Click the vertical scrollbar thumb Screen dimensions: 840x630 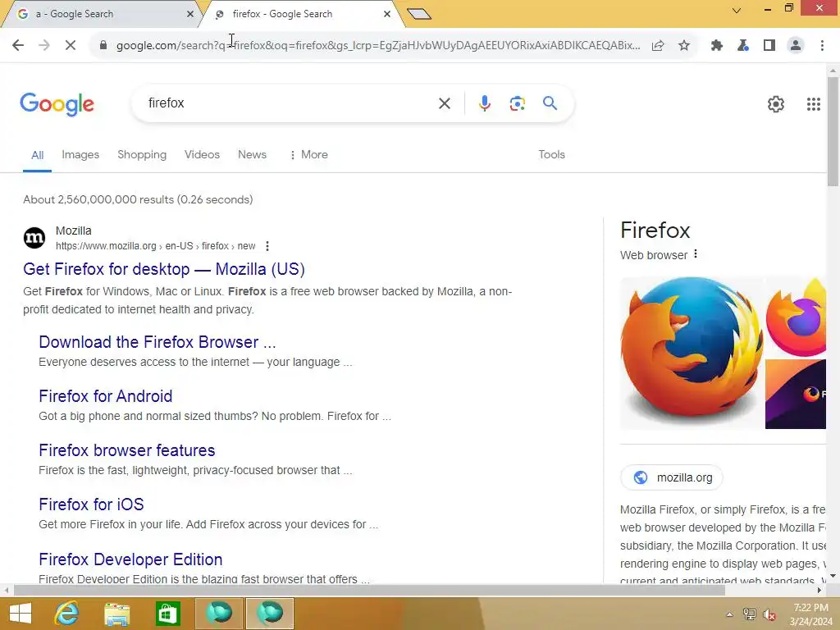pos(833,131)
